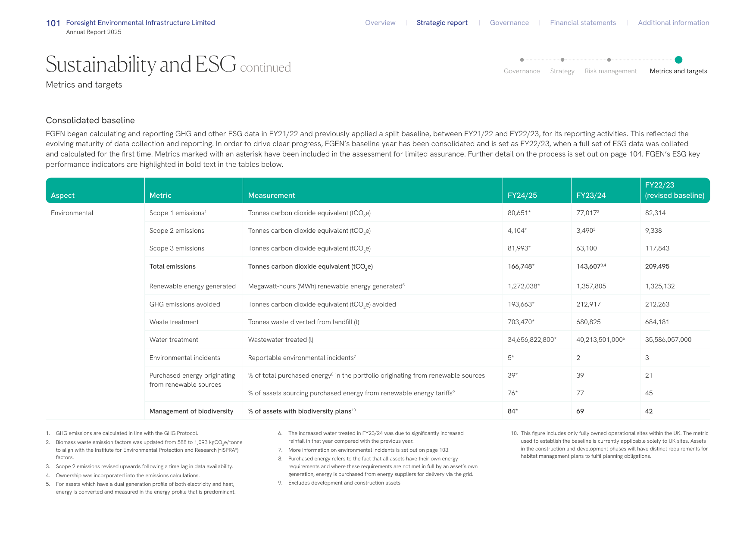Select the grey Governance step dot
756x535 pixels.
tap(522, 60)
